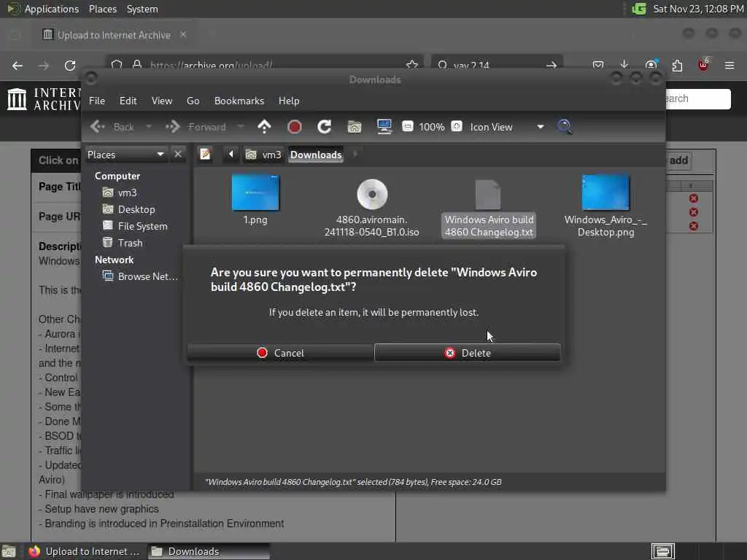Open the File menu in Downloads window
This screenshot has height=560, width=747.
click(97, 101)
